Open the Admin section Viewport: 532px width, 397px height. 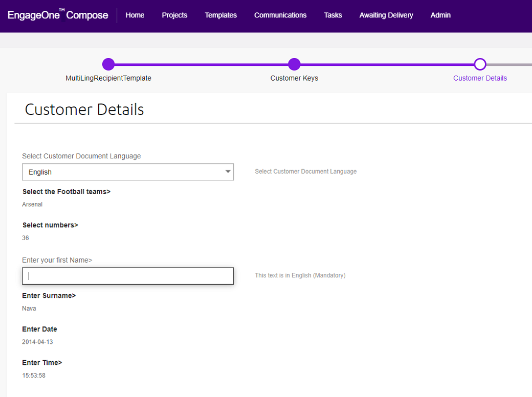[x=440, y=15]
